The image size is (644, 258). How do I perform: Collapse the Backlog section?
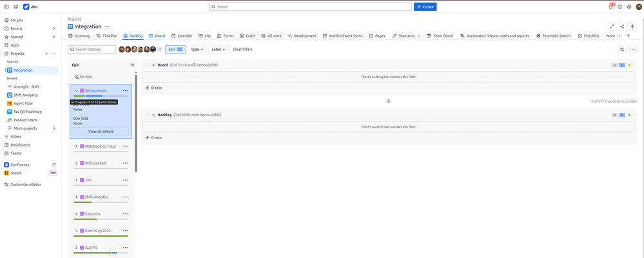tap(153, 115)
